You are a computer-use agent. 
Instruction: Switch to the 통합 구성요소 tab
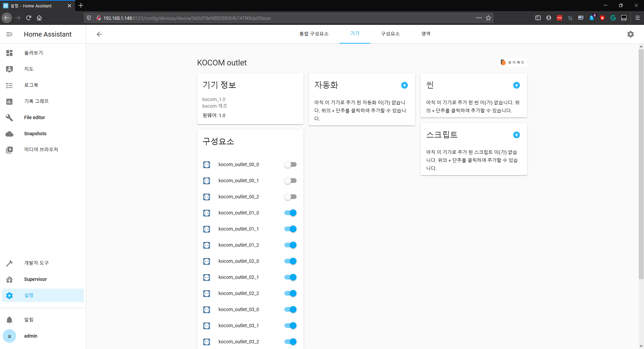click(314, 34)
